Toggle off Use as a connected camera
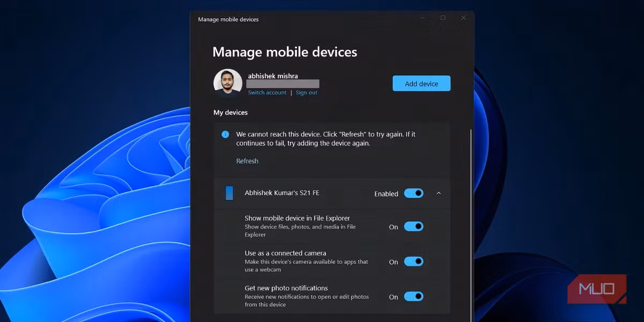644x322 pixels. click(413, 261)
